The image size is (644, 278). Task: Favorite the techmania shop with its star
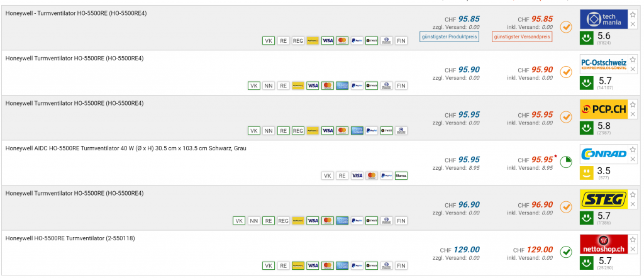click(x=633, y=14)
